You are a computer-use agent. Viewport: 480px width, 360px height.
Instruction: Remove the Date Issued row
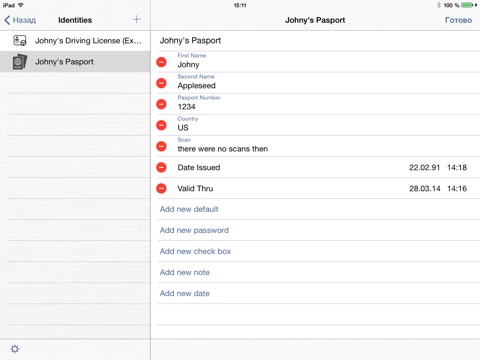pyautogui.click(x=161, y=167)
